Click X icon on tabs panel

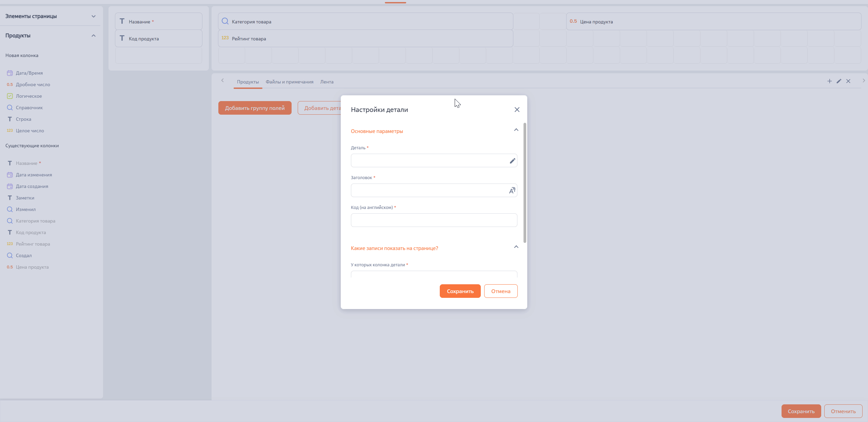point(848,81)
